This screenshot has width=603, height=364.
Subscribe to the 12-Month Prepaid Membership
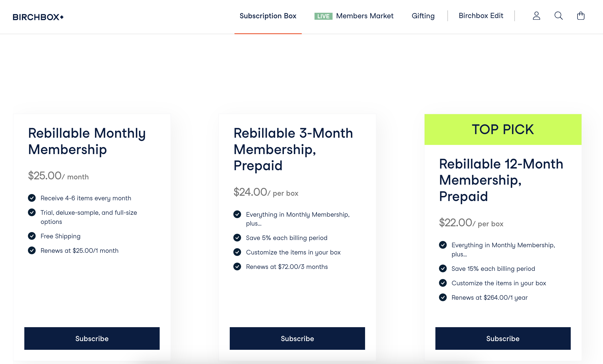[x=503, y=338]
